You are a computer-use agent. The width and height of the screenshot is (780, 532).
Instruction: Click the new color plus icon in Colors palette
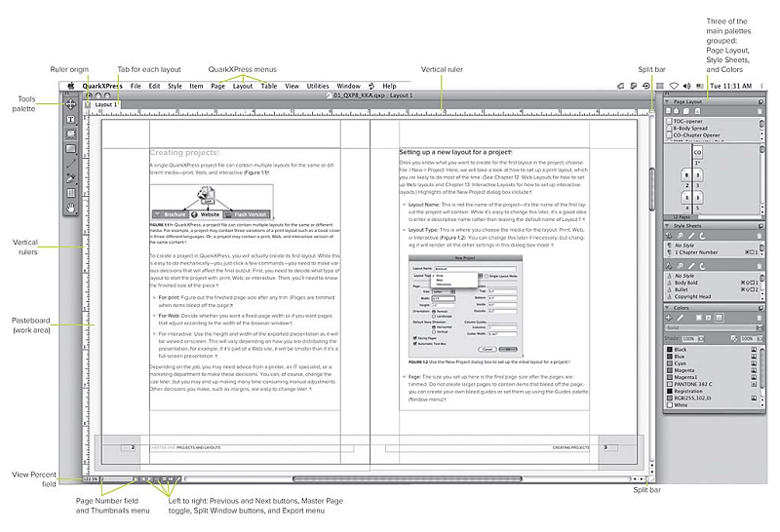(x=668, y=317)
